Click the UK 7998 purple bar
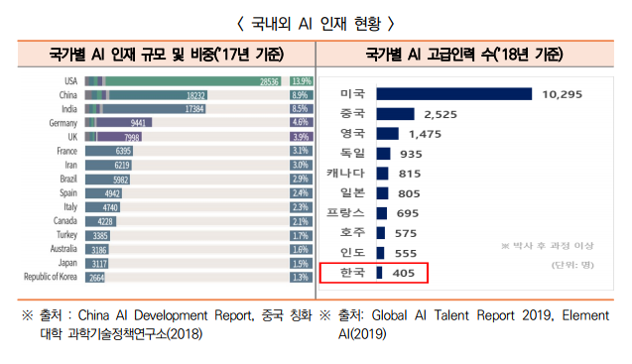 [x=113, y=137]
